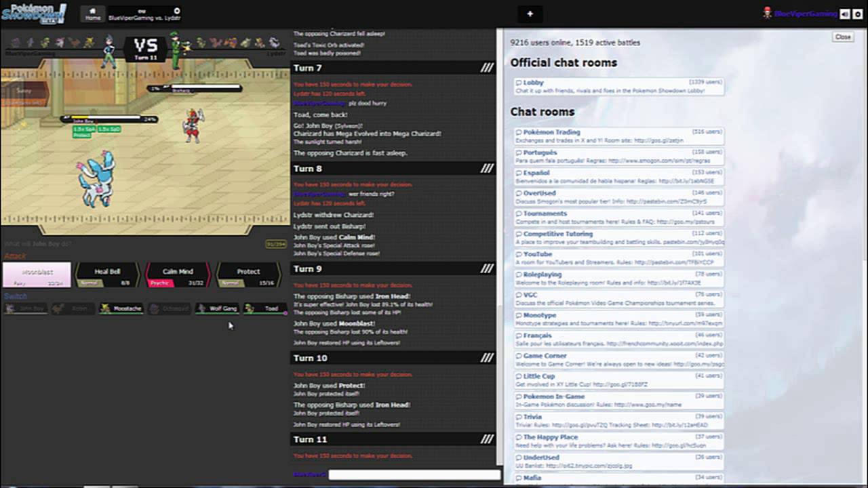Click the chat bubble icon beside VGC

click(x=519, y=296)
